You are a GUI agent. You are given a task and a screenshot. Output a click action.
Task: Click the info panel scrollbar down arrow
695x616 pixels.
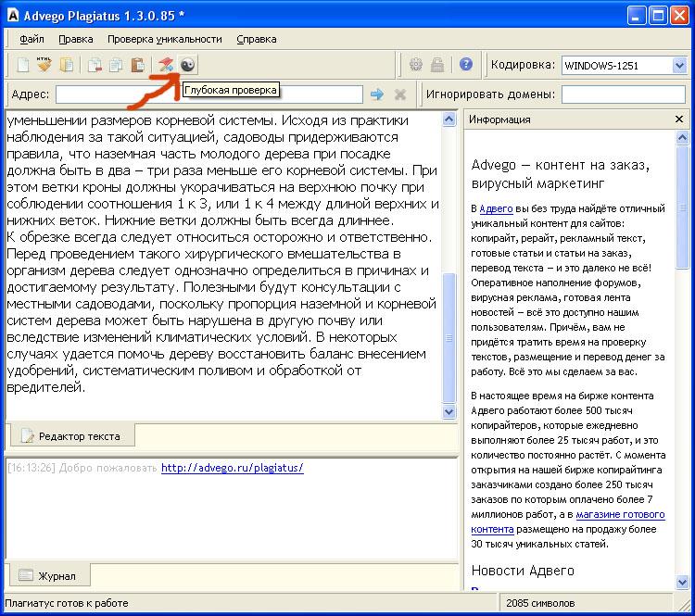[682, 582]
